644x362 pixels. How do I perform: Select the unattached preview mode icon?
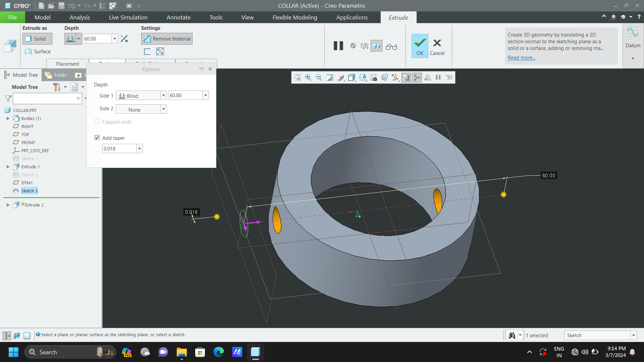[365, 46]
